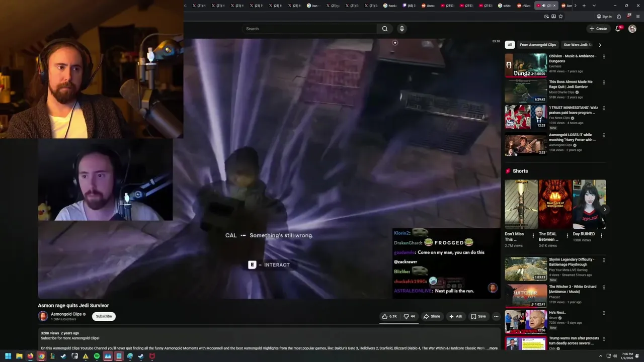Open Asmongold Clips channel name link
Image resolution: width=644 pixels, height=362 pixels.
point(66,314)
